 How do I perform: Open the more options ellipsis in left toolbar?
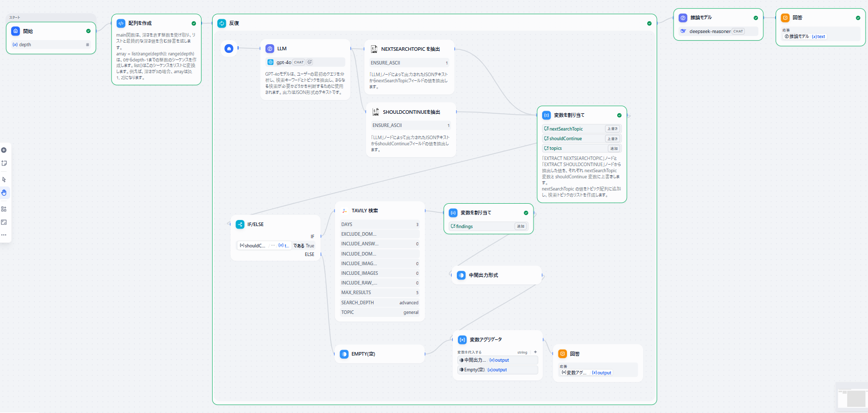4,235
